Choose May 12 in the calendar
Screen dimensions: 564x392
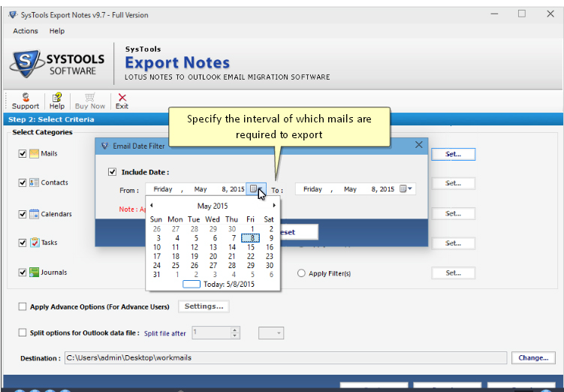[195, 247]
